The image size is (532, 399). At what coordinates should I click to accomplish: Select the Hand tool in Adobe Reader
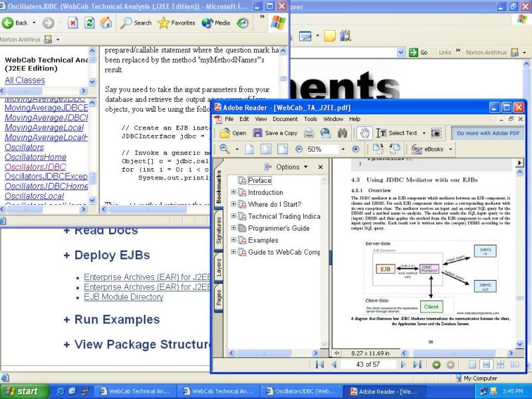click(364, 133)
